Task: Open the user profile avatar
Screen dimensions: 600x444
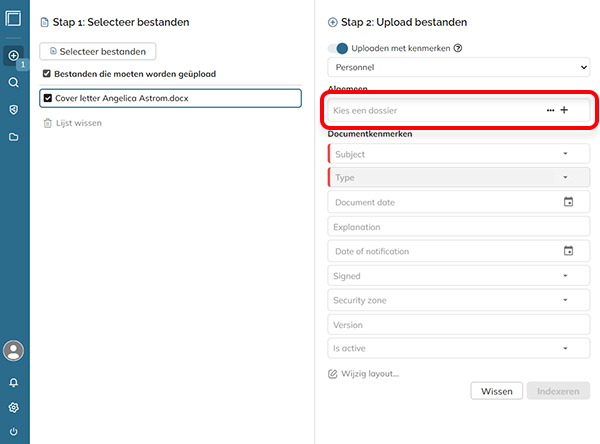Action: (13, 351)
